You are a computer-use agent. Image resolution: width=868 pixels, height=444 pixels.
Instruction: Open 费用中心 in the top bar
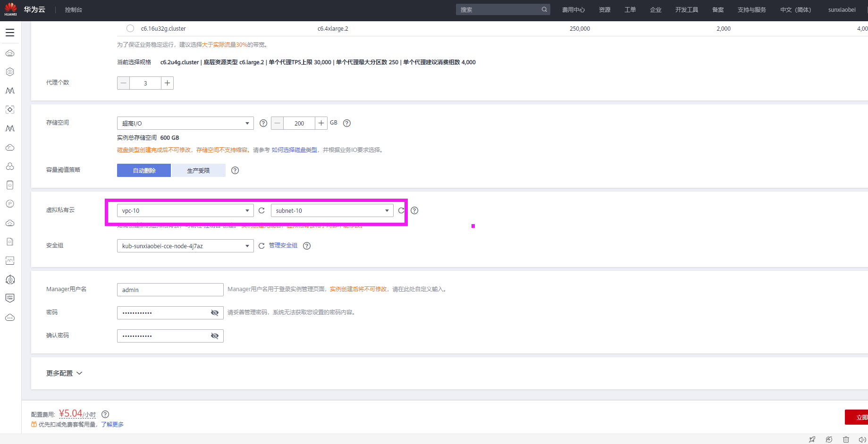click(x=573, y=9)
